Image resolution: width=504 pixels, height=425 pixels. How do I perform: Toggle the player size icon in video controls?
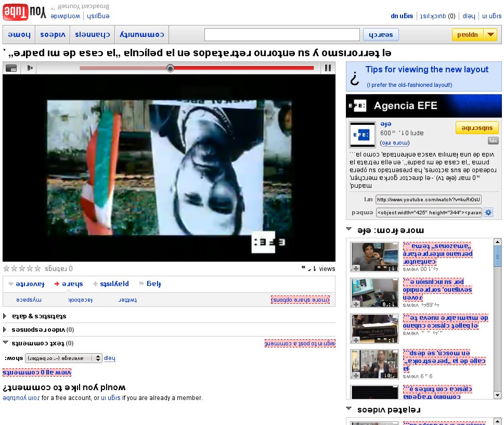(x=11, y=68)
